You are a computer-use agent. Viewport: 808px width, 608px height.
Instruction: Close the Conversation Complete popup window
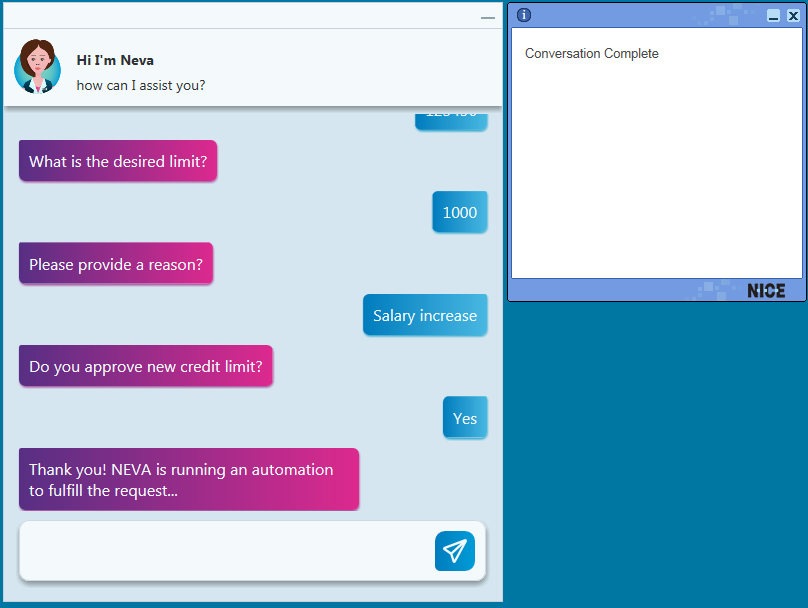pos(793,16)
